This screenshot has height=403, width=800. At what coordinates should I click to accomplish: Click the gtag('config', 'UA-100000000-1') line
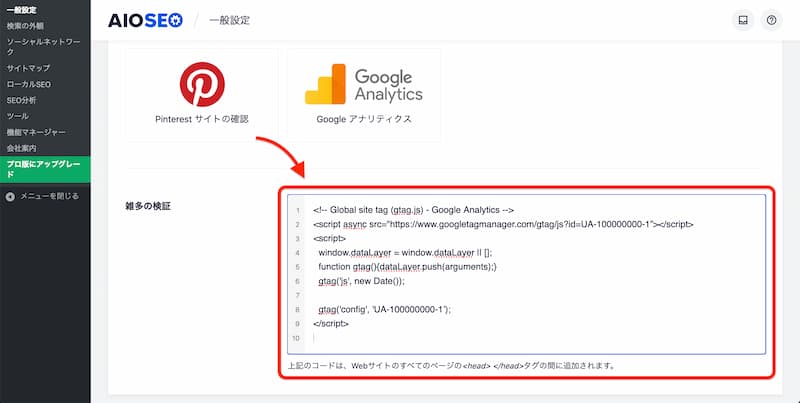click(x=385, y=310)
